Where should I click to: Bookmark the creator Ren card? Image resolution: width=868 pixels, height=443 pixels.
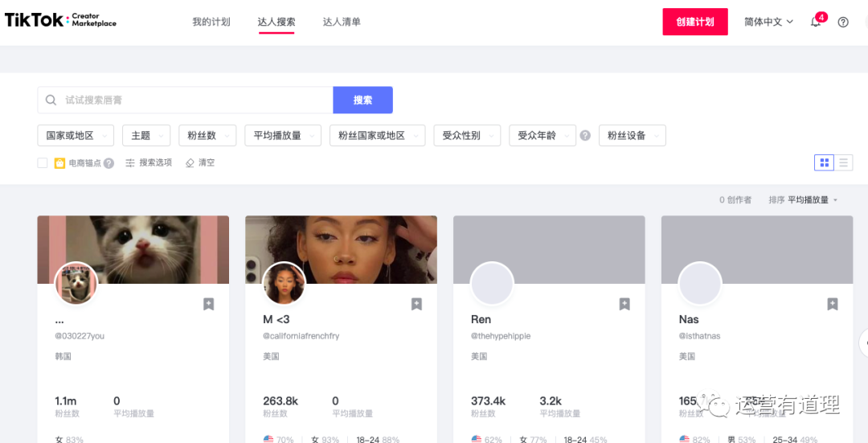point(624,304)
